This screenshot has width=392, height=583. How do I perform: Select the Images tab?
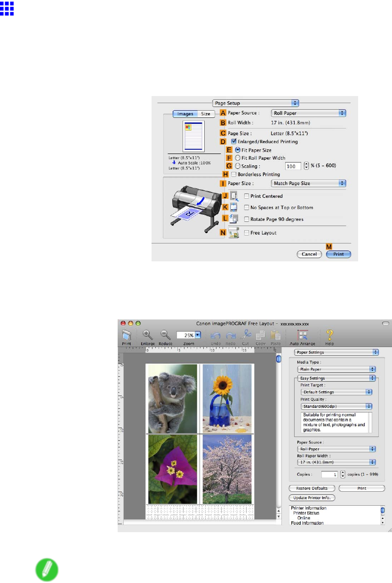184,113
